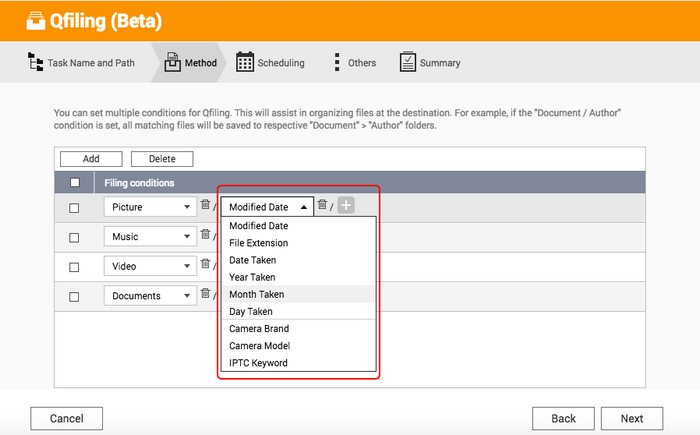Choose IPTC Keyword from the list
The image size is (700, 435).
299,363
